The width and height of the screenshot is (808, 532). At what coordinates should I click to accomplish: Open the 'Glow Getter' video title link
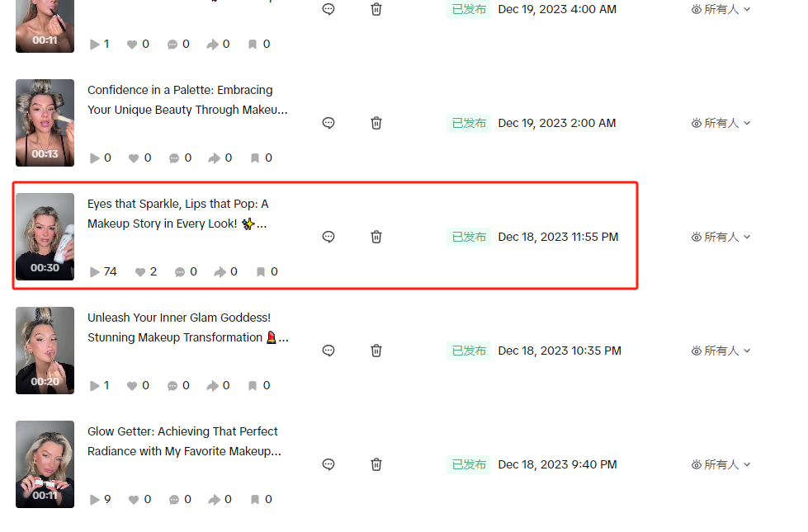[x=183, y=441]
